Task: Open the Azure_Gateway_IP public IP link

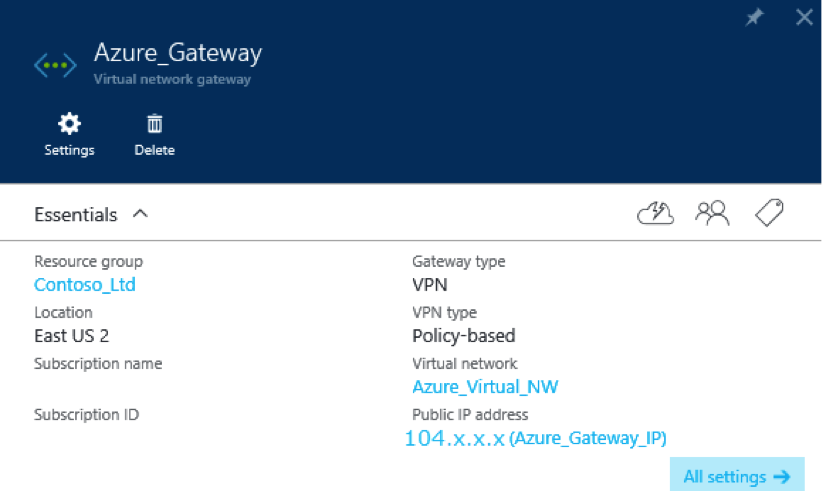Action: coord(535,438)
